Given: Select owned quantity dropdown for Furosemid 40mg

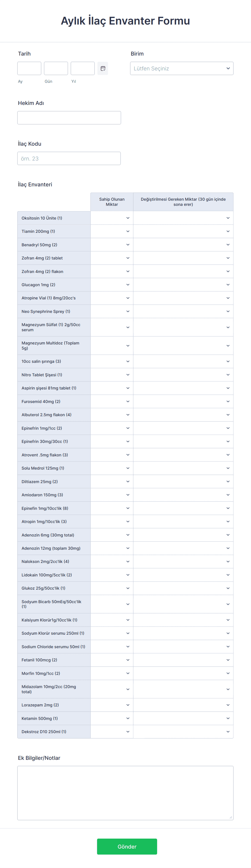Looking at the screenshot, I should [x=112, y=402].
